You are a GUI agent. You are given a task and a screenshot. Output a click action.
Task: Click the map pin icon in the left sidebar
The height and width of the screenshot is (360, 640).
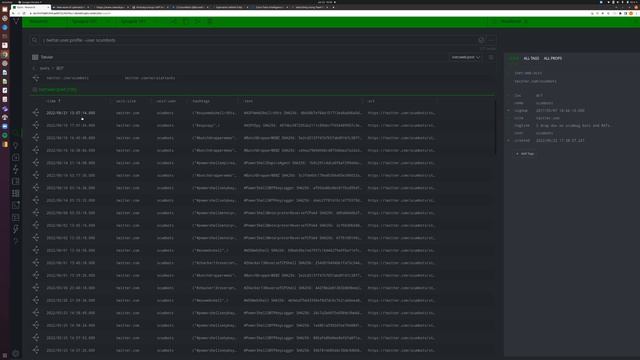[x=16, y=145]
